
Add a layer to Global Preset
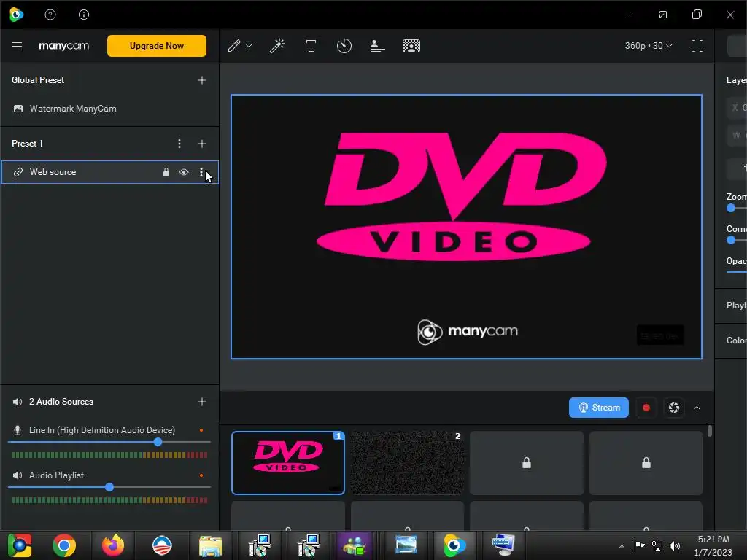[202, 80]
